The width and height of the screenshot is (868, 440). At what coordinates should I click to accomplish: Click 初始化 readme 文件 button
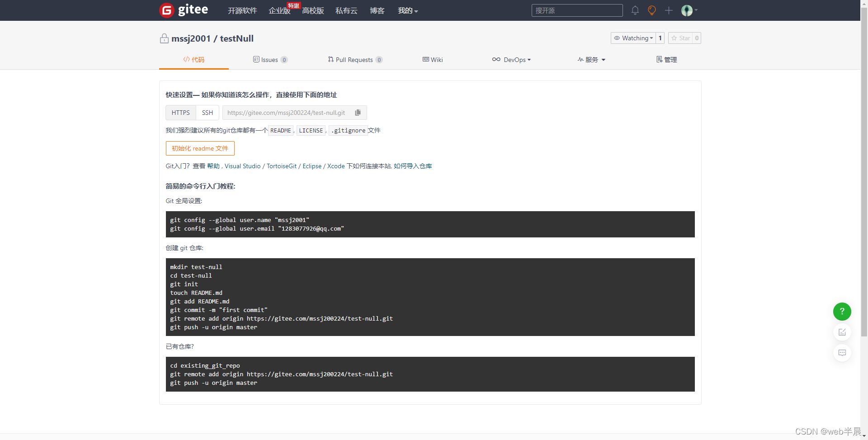(x=200, y=148)
